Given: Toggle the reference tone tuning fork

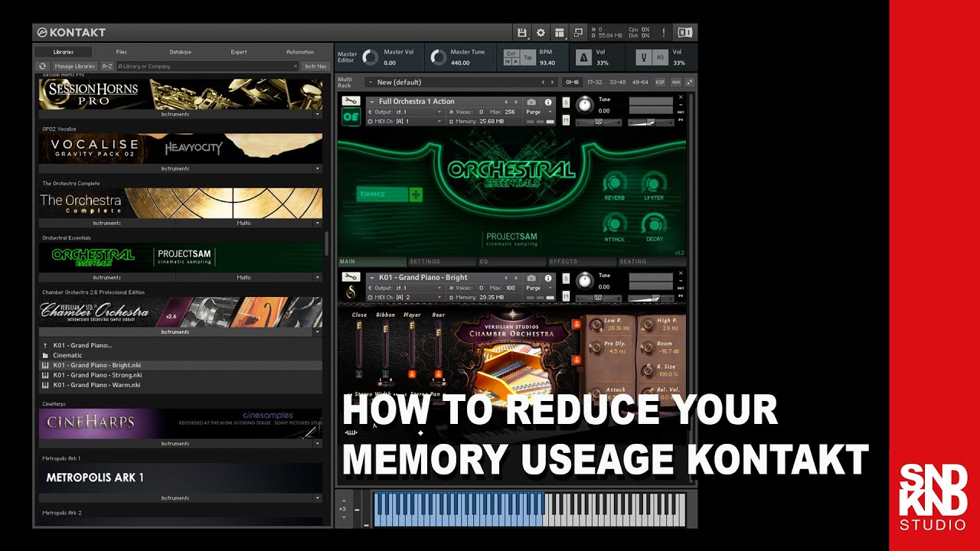Looking at the screenshot, I should pos(645,57).
